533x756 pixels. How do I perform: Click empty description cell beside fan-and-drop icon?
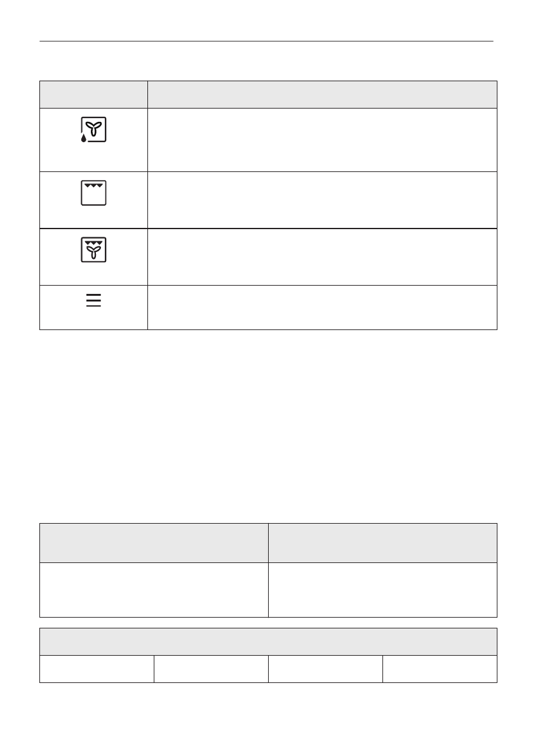click(321, 140)
